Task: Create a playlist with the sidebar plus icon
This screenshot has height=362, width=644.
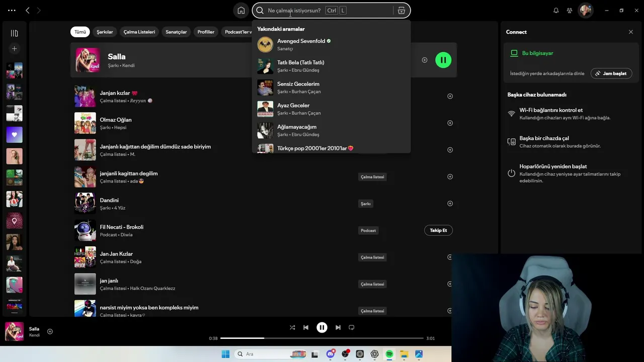Action: (x=14, y=49)
